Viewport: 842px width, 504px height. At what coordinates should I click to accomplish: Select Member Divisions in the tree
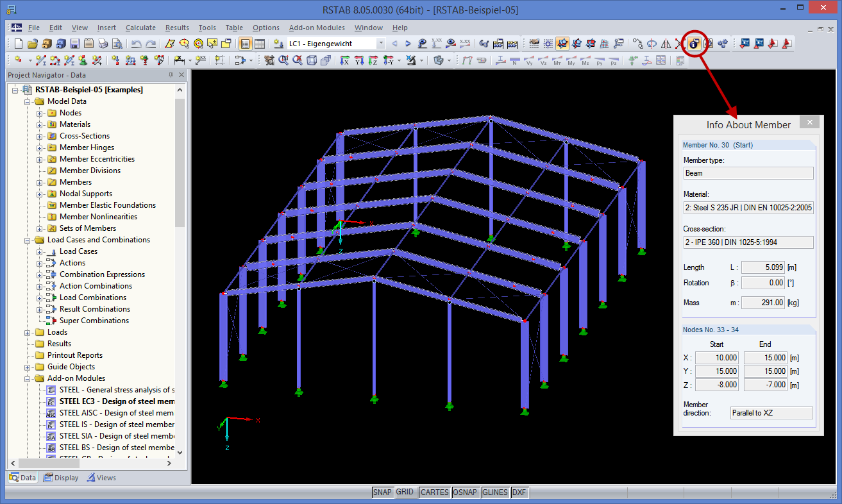(90, 171)
